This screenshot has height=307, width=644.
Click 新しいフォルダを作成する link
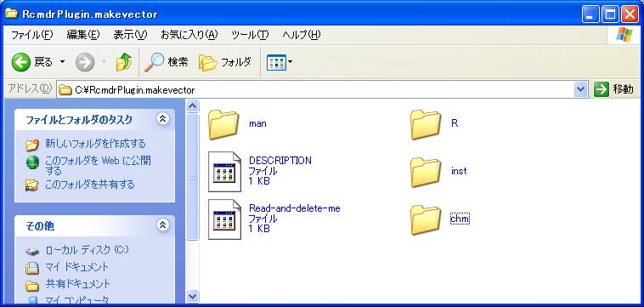pos(96,144)
